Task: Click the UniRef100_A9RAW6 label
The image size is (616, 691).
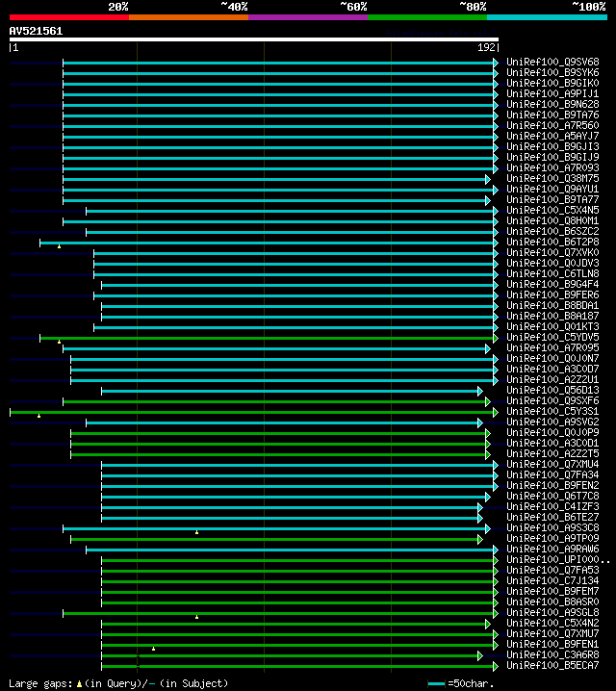Action: (x=552, y=549)
